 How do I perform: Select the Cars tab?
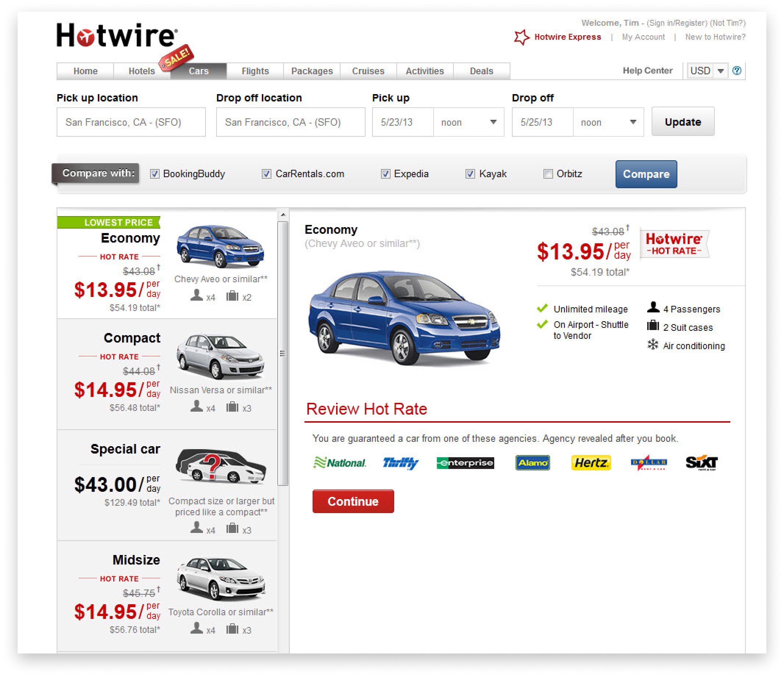tap(199, 71)
